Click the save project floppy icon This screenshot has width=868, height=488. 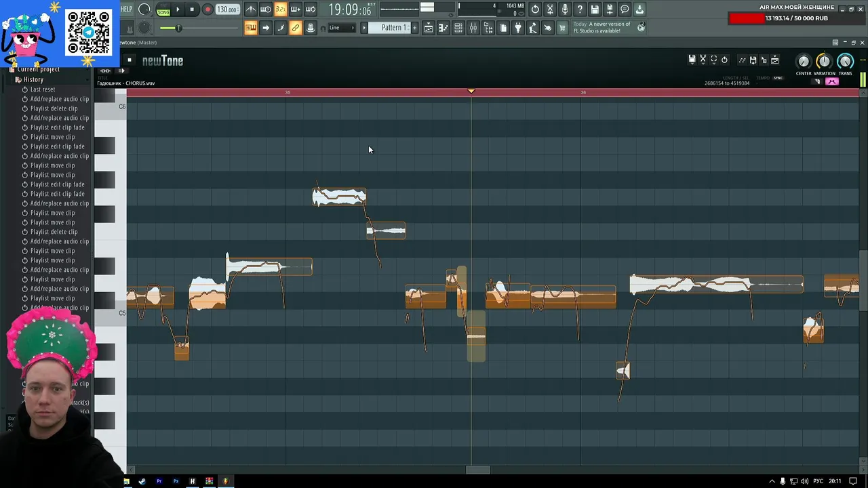pos(595,9)
